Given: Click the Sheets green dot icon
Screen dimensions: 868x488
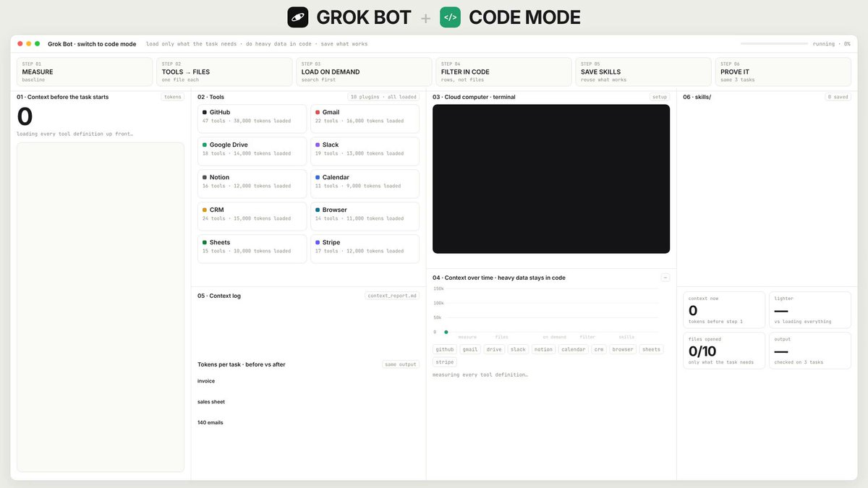Looking at the screenshot, I should [205, 242].
